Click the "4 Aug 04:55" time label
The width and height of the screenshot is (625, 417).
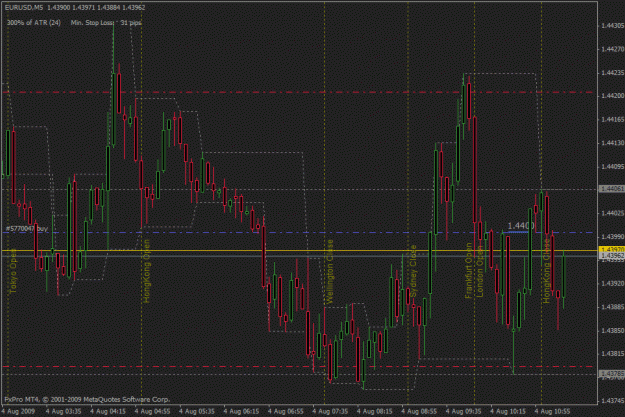tap(152, 411)
